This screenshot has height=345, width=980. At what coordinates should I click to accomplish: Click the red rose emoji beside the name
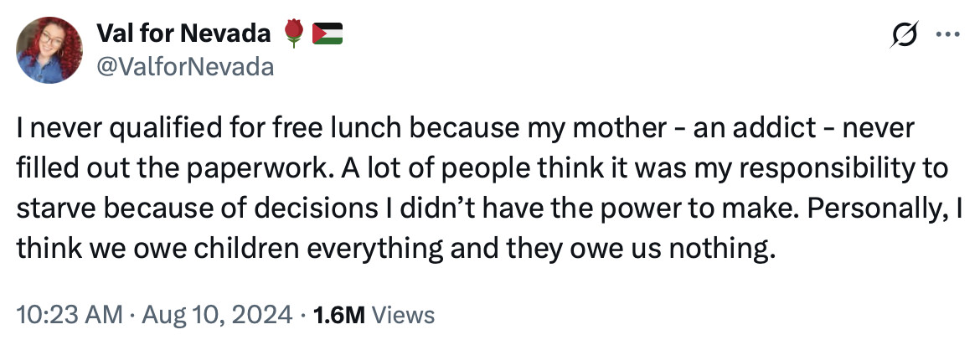(x=294, y=33)
